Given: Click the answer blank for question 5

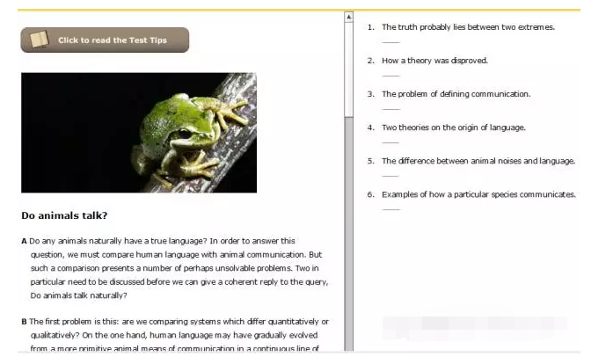Looking at the screenshot, I should pyautogui.click(x=390, y=176).
